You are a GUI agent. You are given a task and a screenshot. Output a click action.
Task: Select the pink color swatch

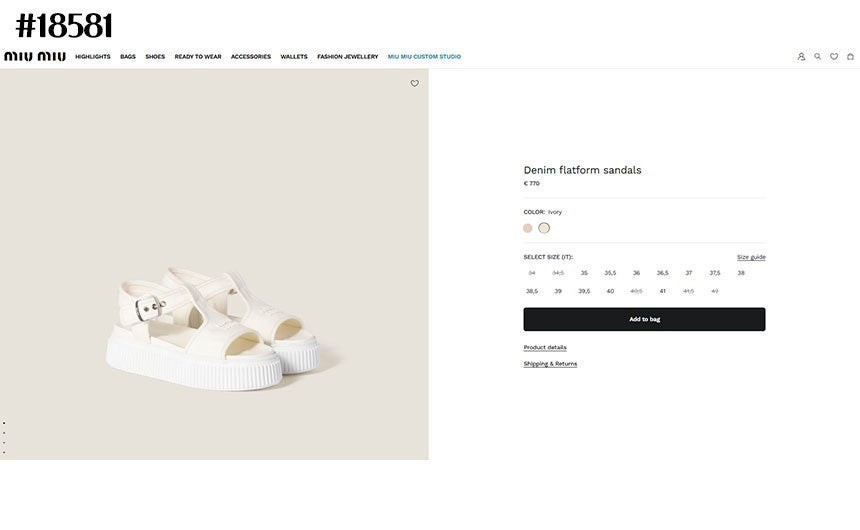pos(528,228)
